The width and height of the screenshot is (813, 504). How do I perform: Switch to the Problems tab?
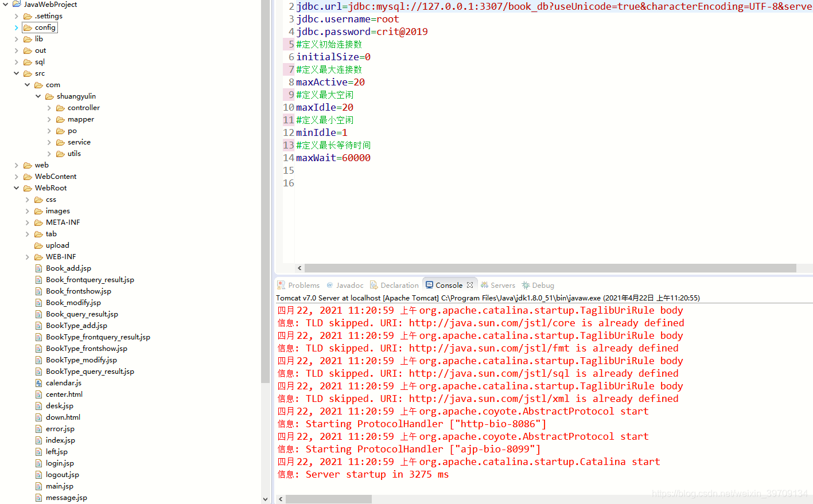coord(298,285)
